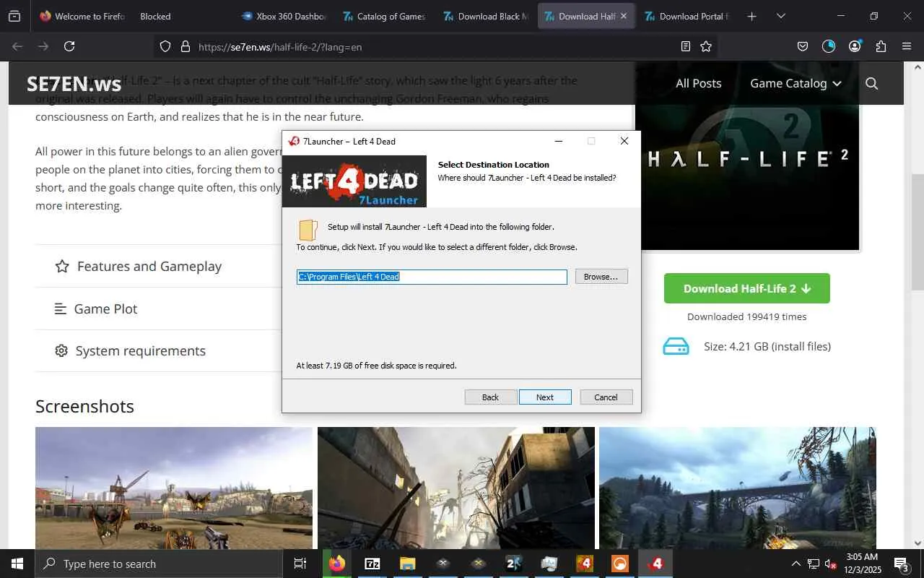The image size is (924, 578).
Task: Open the Extensions puzzle icon
Action: 881,46
